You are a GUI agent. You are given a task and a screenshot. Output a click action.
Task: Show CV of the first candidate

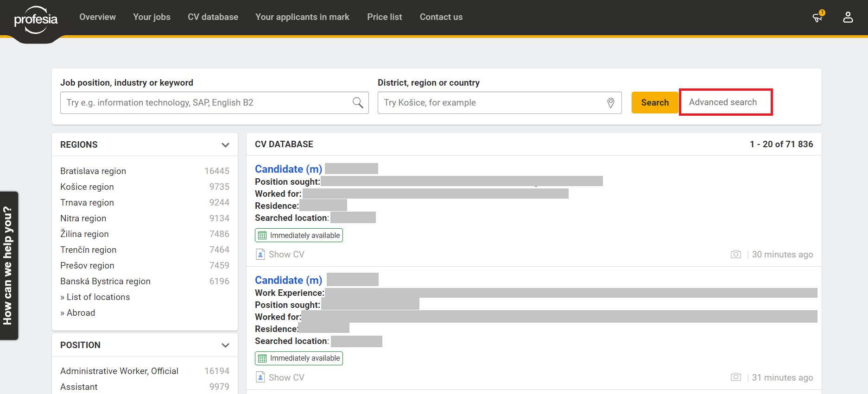click(286, 254)
